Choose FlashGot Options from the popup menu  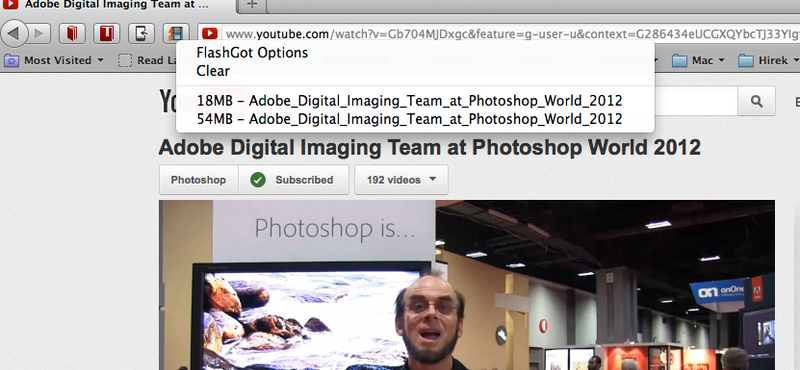(252, 53)
